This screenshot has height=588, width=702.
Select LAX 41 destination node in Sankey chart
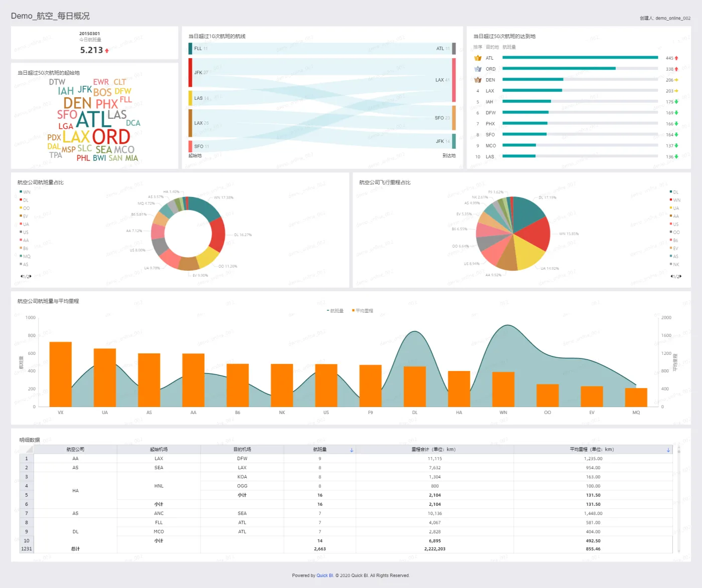click(454, 80)
